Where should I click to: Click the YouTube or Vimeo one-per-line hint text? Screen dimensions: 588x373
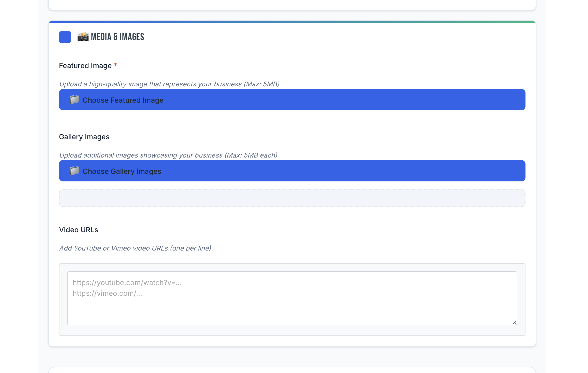[x=135, y=248]
